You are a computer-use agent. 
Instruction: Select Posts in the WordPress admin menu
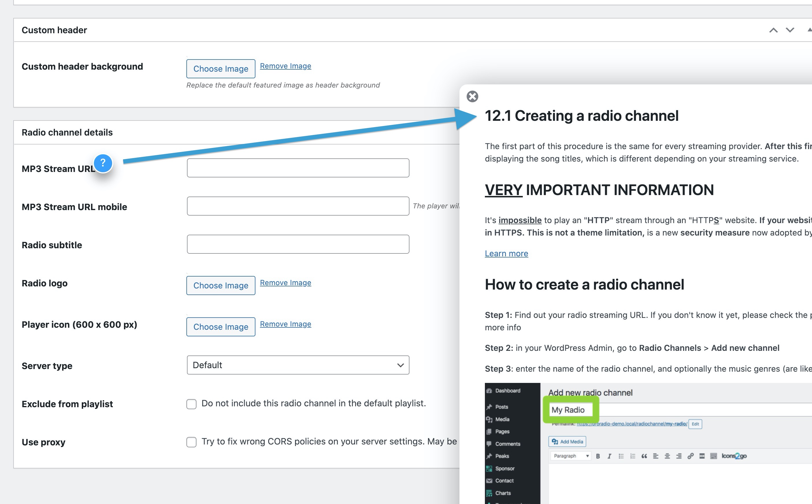502,407
